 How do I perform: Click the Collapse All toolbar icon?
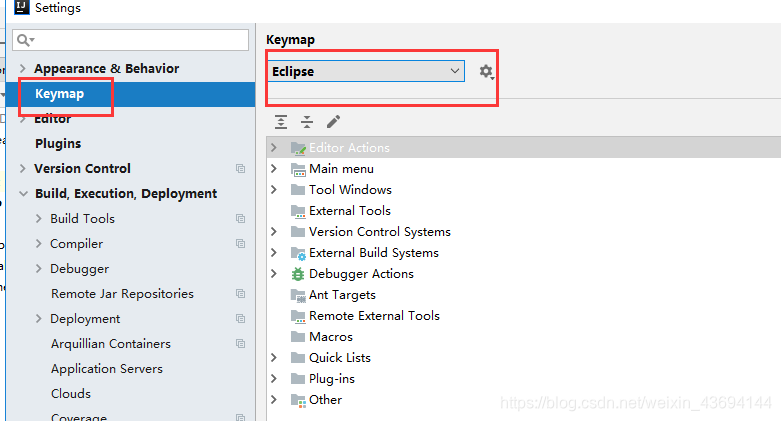coord(307,122)
